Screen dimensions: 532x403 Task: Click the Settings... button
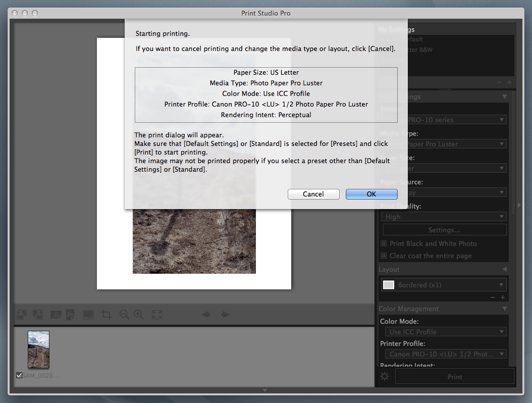(444, 230)
